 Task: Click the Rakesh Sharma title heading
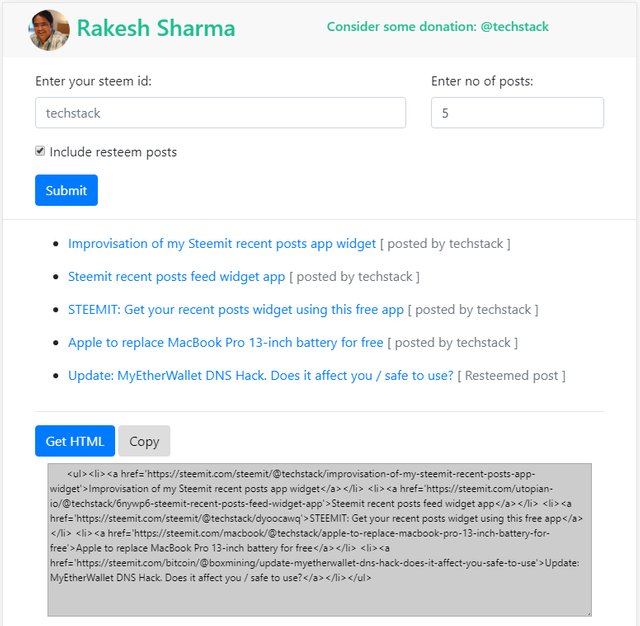click(x=156, y=28)
